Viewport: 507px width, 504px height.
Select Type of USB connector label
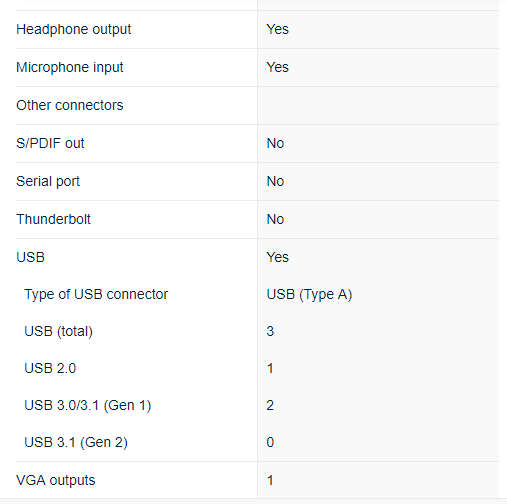click(96, 295)
